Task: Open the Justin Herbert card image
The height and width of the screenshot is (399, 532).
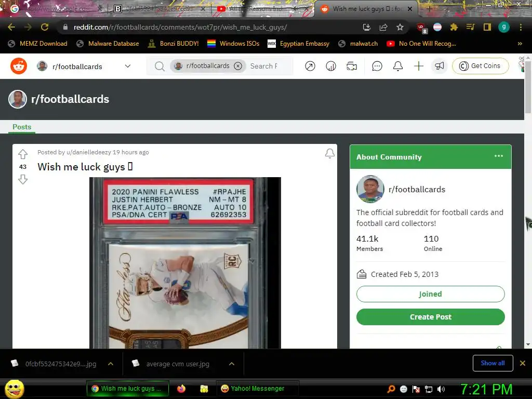Action: pos(185,263)
